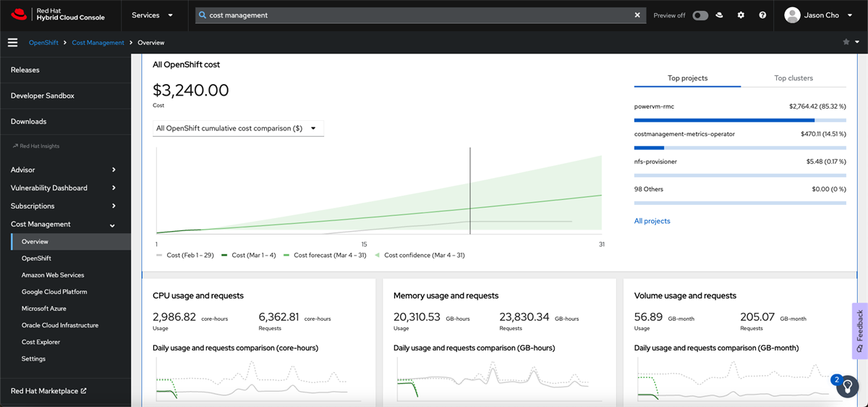Click the powervm-rmc cost progress bar
This screenshot has height=407, width=868.
click(739, 120)
